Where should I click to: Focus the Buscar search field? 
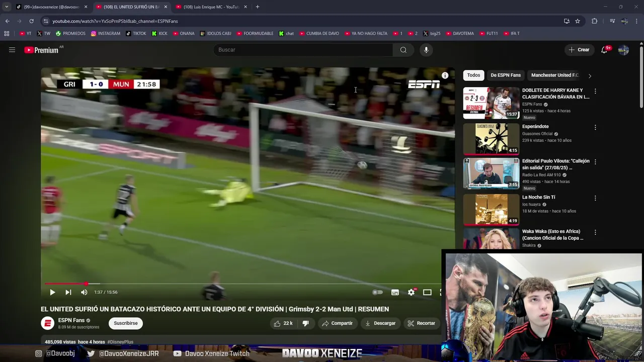pyautogui.click(x=303, y=50)
